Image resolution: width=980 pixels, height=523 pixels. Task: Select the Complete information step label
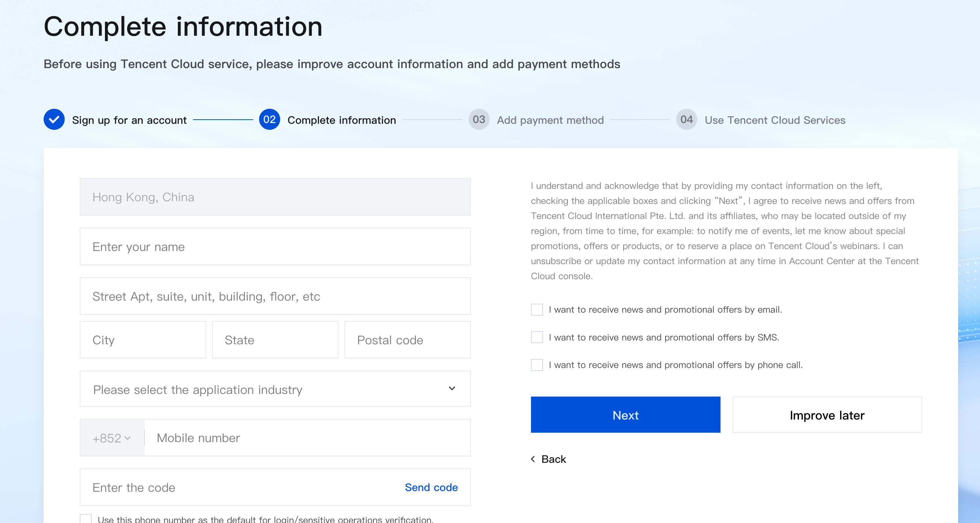341,120
